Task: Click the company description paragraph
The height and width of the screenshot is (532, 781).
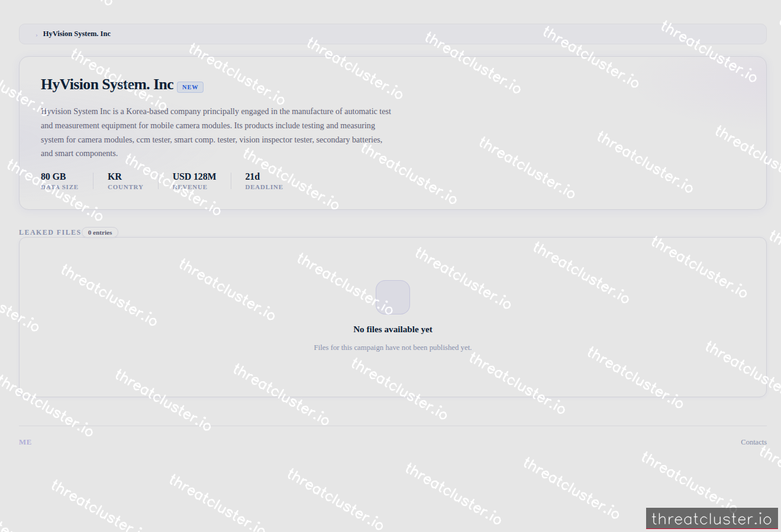Action: click(x=217, y=132)
